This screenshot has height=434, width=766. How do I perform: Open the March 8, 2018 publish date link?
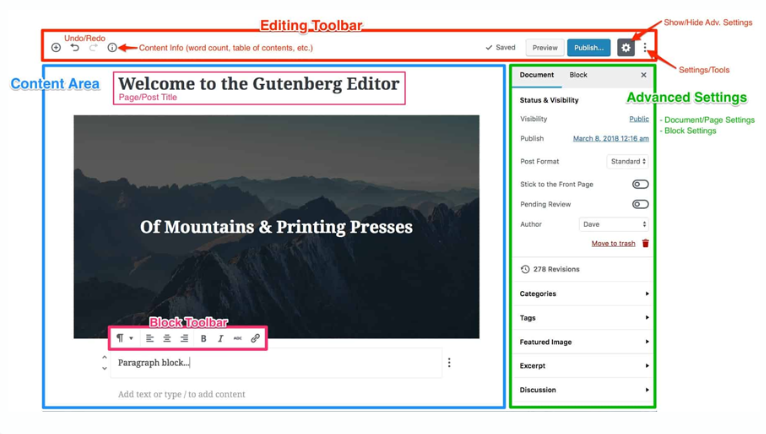coord(611,138)
